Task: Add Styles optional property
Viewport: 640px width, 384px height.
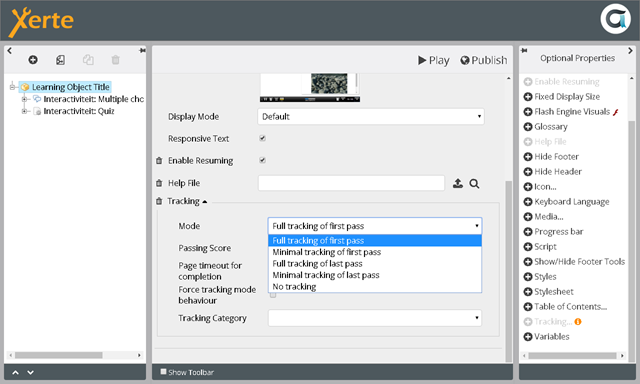Action: 540,277
